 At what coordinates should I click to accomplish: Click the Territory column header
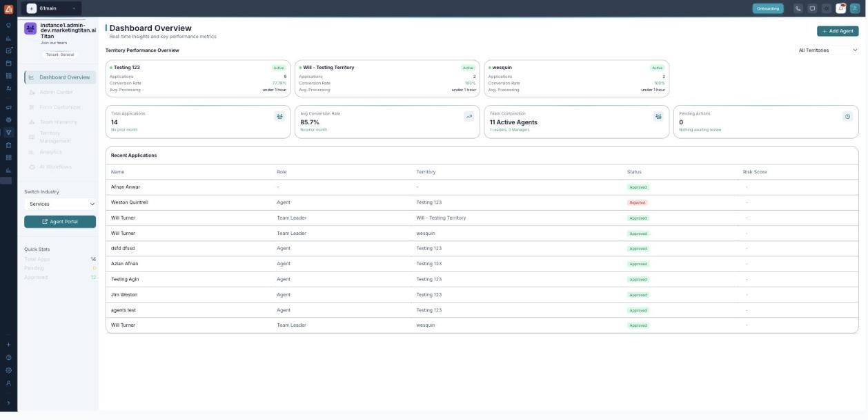[x=426, y=172]
